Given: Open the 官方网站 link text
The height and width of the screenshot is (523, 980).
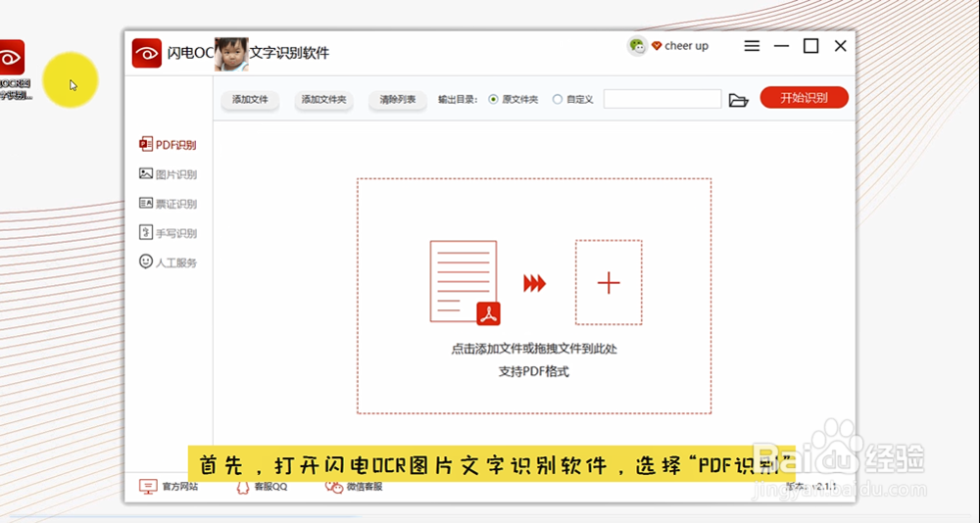Looking at the screenshot, I should [x=180, y=487].
